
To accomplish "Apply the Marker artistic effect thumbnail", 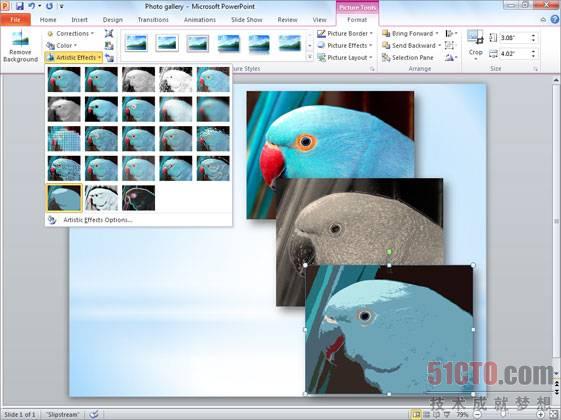I will [101, 79].
